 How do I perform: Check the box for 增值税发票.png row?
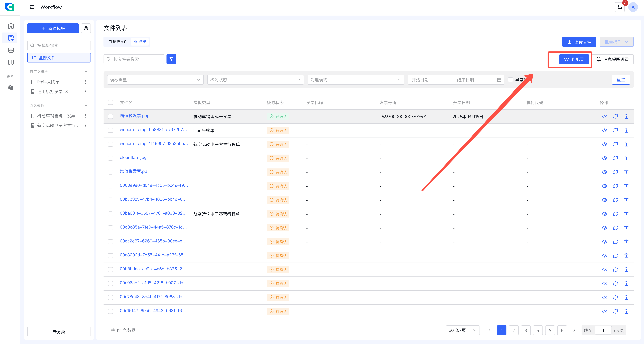(110, 116)
